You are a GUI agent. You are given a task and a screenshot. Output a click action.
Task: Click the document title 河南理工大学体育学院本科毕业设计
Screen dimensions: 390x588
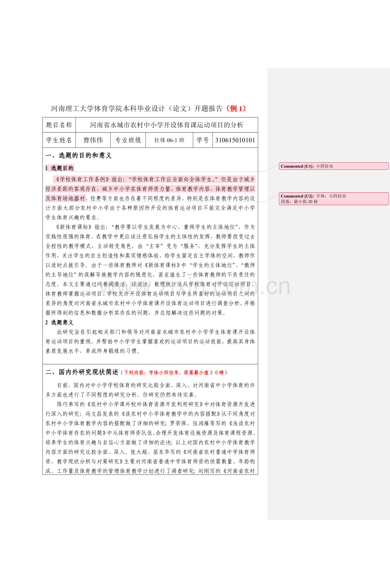point(136,108)
